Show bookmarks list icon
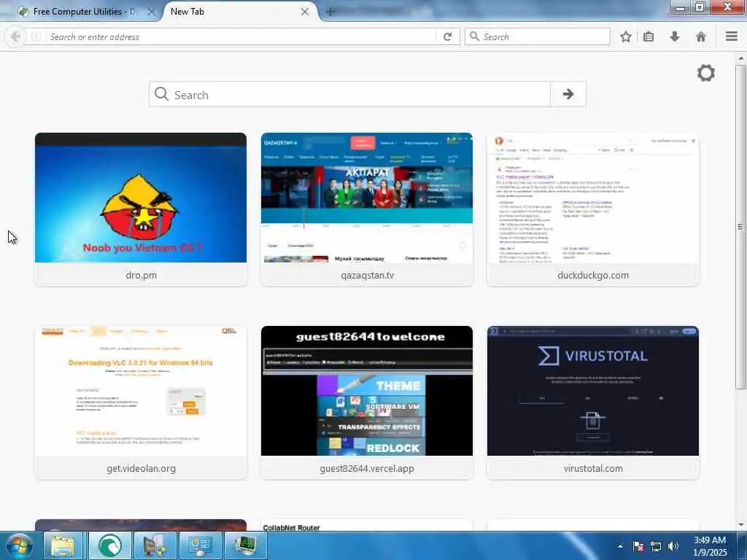This screenshot has height=560, width=747. (649, 36)
